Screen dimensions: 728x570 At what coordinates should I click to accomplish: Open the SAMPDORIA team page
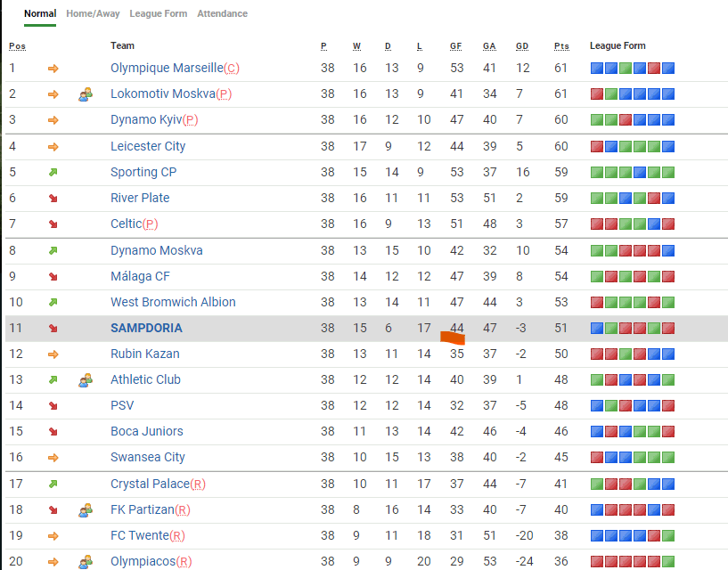click(x=146, y=328)
